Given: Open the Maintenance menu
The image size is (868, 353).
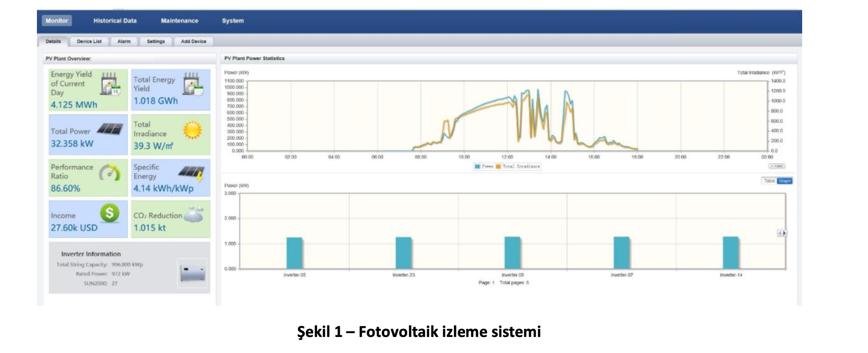Looking at the screenshot, I should [179, 21].
